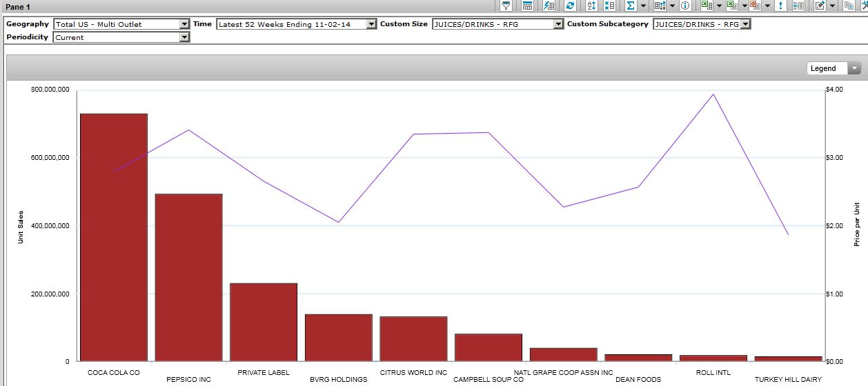The height and width of the screenshot is (386, 868).
Task: Open the Time period dropdown
Action: tap(371, 24)
